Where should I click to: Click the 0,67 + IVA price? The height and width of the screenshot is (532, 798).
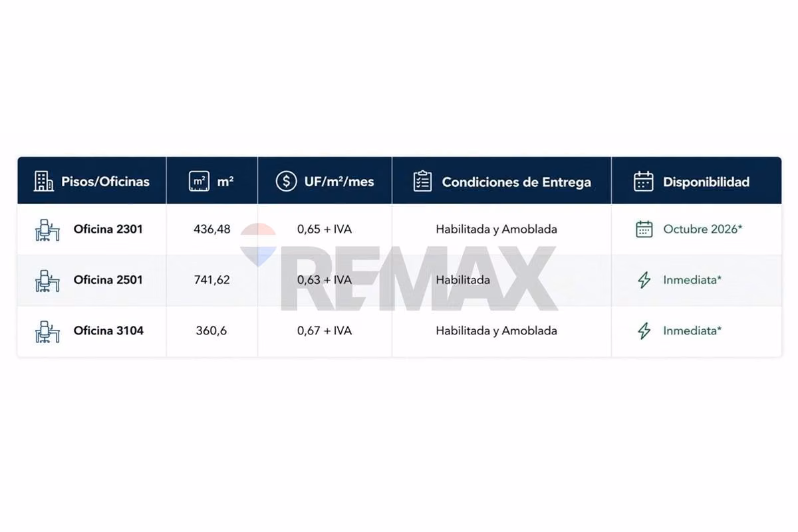tap(325, 331)
